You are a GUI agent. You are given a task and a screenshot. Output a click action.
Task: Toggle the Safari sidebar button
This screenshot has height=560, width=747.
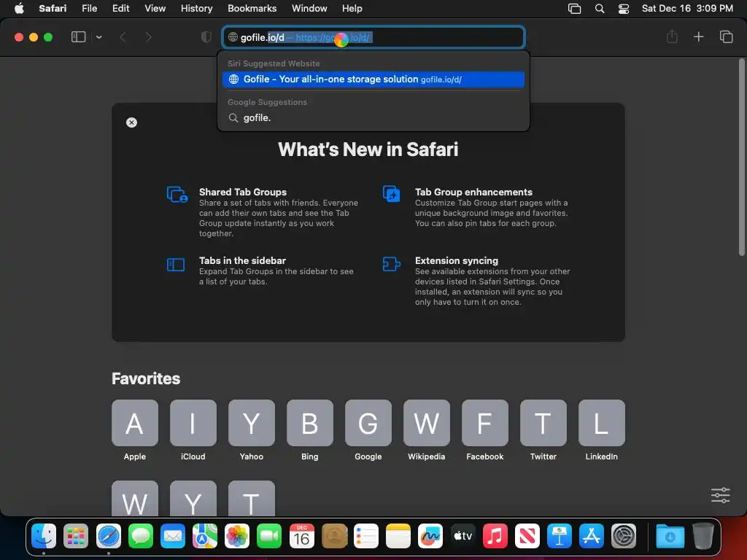coord(78,37)
